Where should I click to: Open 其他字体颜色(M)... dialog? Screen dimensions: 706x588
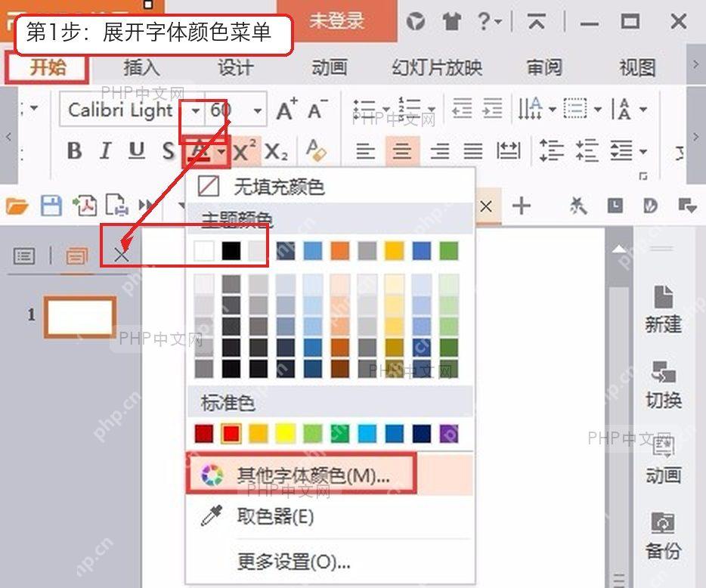point(330,475)
